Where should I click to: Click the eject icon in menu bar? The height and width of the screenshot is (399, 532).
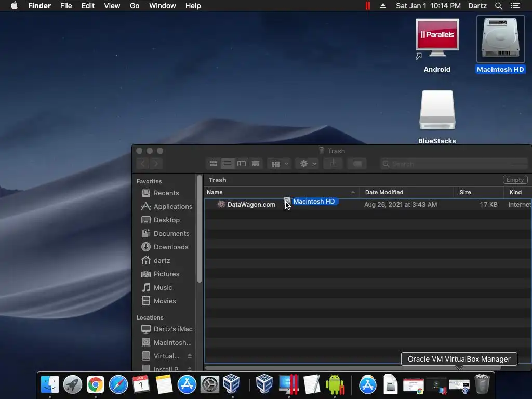click(383, 6)
